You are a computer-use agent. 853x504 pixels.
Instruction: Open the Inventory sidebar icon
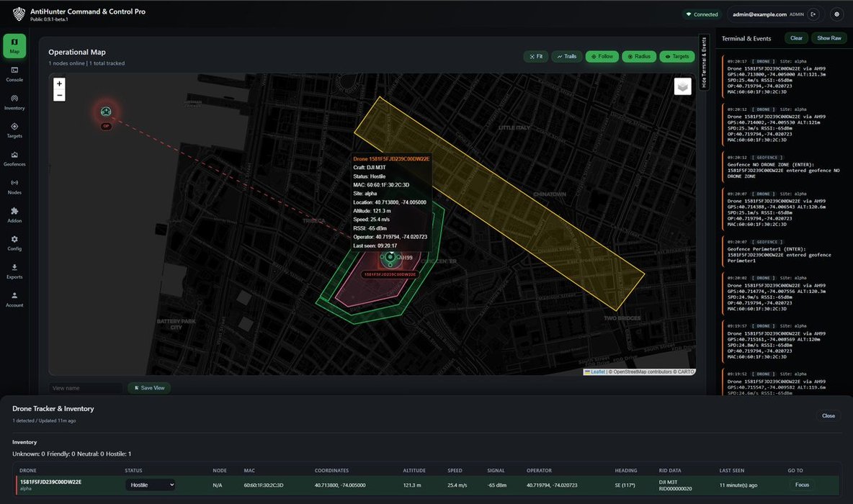(x=14, y=102)
